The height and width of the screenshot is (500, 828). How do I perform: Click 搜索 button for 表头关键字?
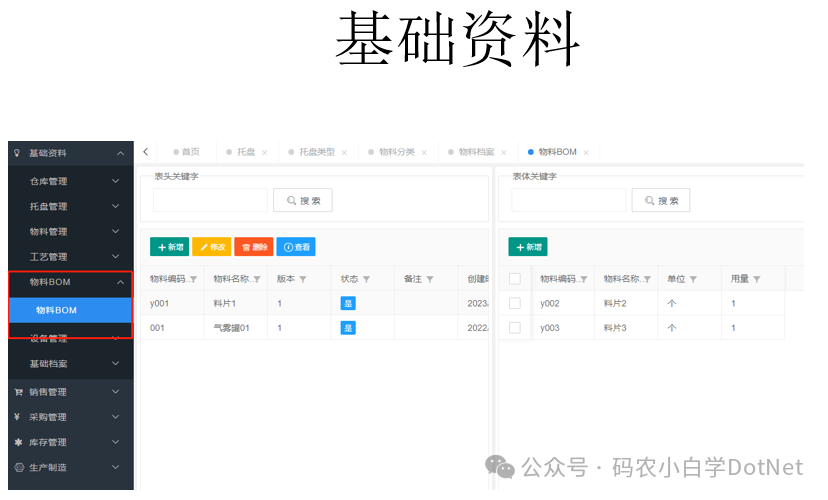pyautogui.click(x=303, y=201)
